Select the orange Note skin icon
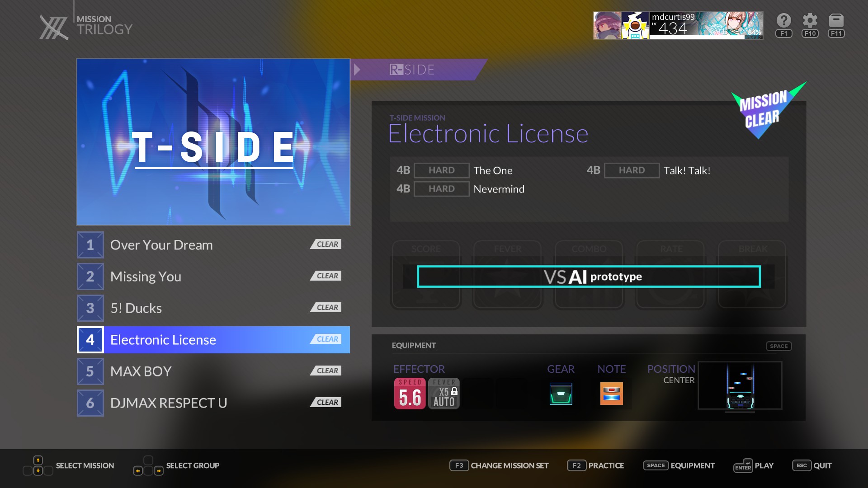The width and height of the screenshot is (868, 488). [611, 394]
